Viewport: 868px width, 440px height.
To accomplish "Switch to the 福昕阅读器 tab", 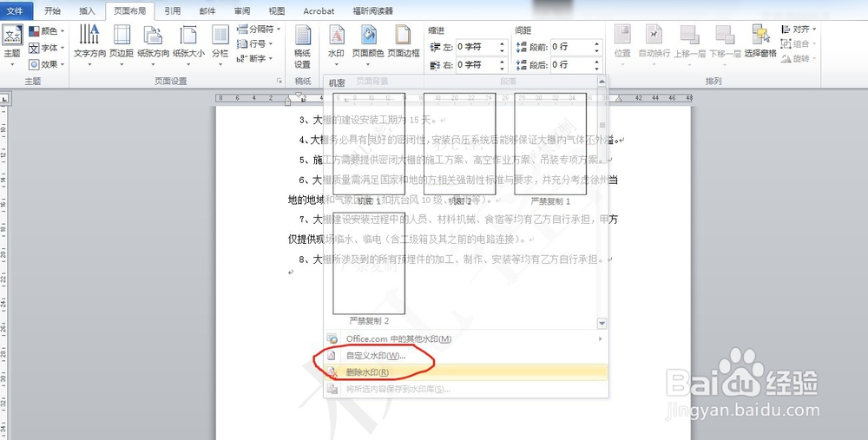I will [373, 10].
